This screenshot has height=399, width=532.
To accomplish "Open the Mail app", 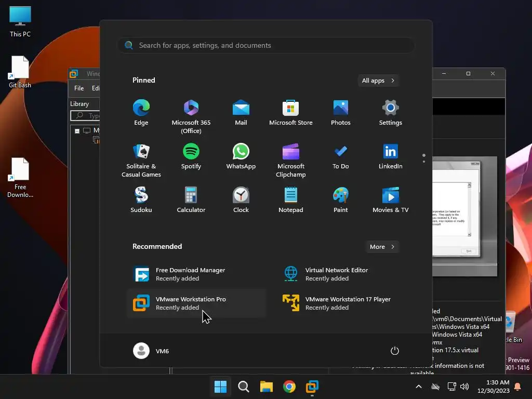I will (x=241, y=113).
